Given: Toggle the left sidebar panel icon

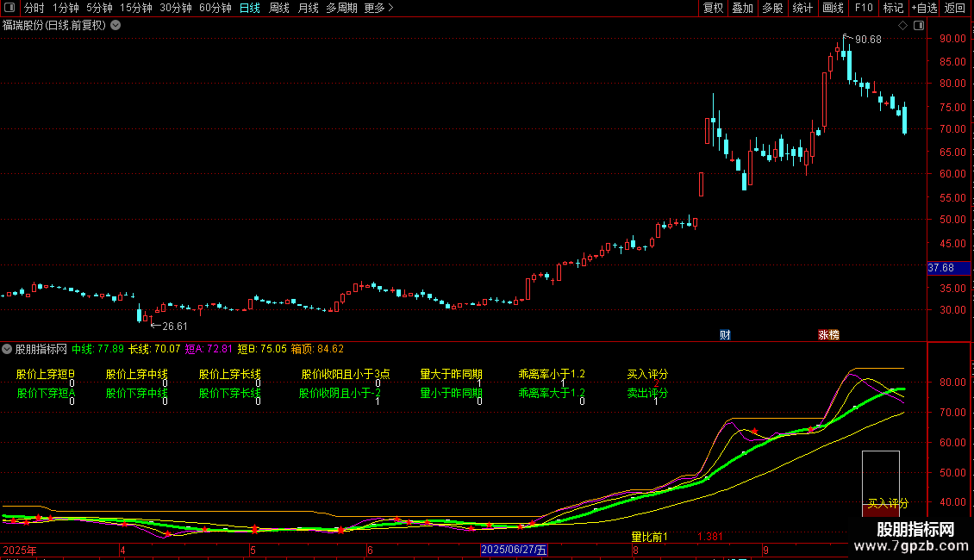Looking at the screenshot, I should (x=9, y=8).
